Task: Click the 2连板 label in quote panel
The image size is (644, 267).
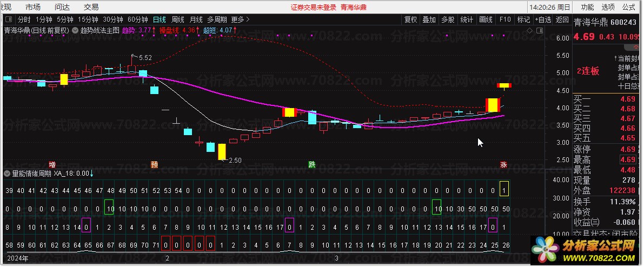Action: 588,71
